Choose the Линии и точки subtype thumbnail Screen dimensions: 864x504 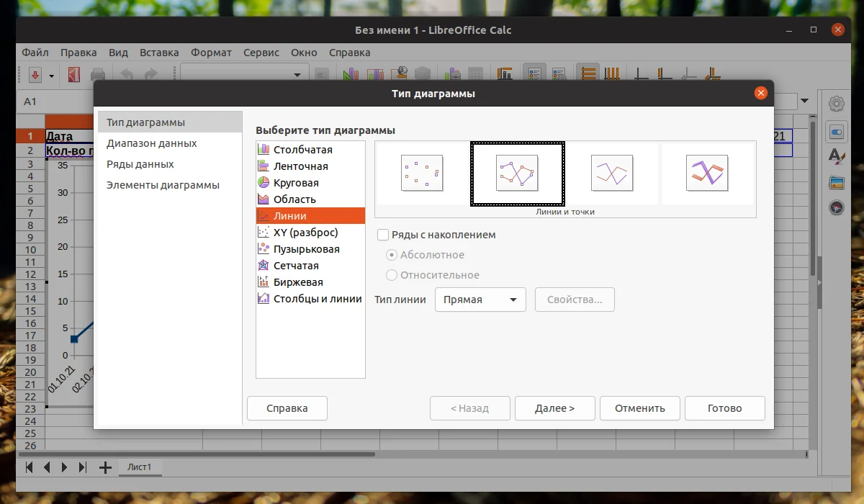tap(516, 174)
